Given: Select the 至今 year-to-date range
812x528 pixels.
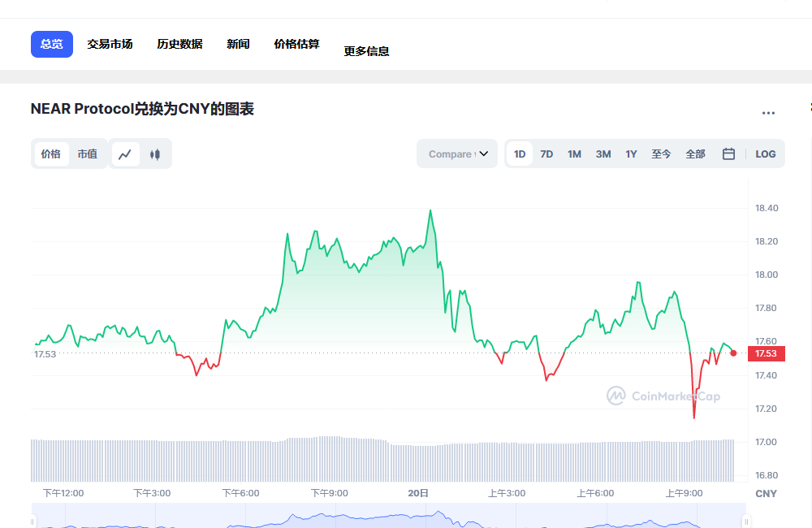Looking at the screenshot, I should (661, 154).
